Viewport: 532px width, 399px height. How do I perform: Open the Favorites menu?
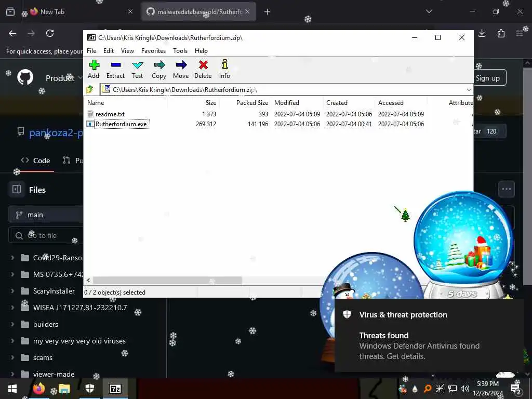click(153, 51)
